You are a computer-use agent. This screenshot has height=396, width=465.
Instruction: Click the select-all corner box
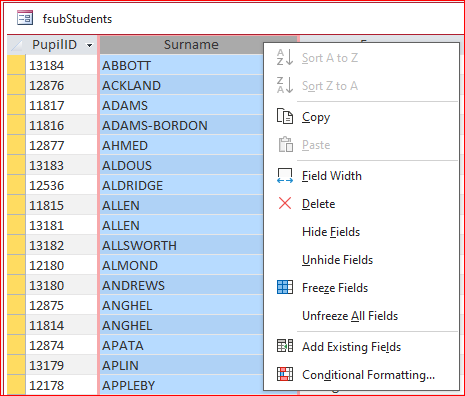(16, 45)
